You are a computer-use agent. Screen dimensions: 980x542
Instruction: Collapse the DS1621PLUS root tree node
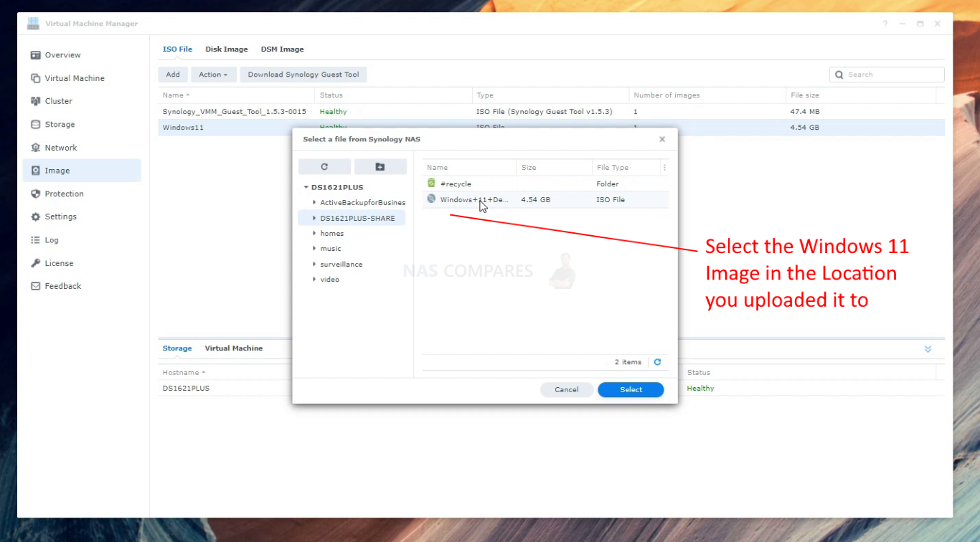click(306, 188)
